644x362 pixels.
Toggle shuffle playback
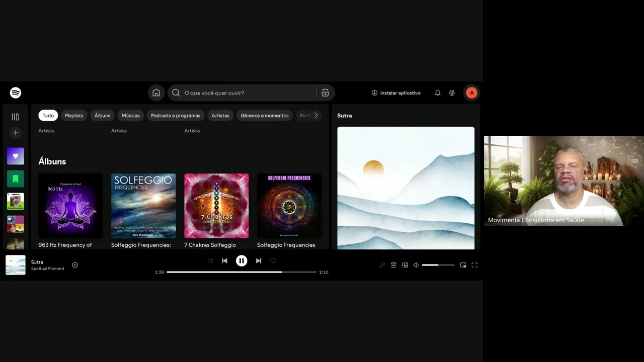tap(210, 261)
